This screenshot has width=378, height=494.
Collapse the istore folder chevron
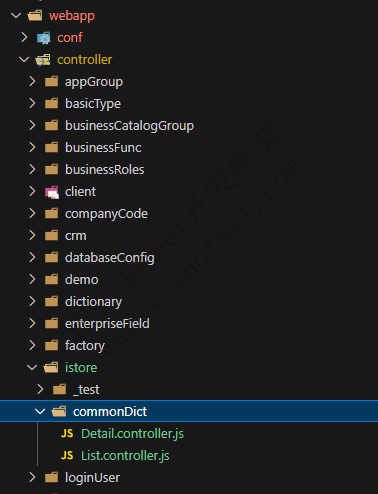tap(32, 367)
